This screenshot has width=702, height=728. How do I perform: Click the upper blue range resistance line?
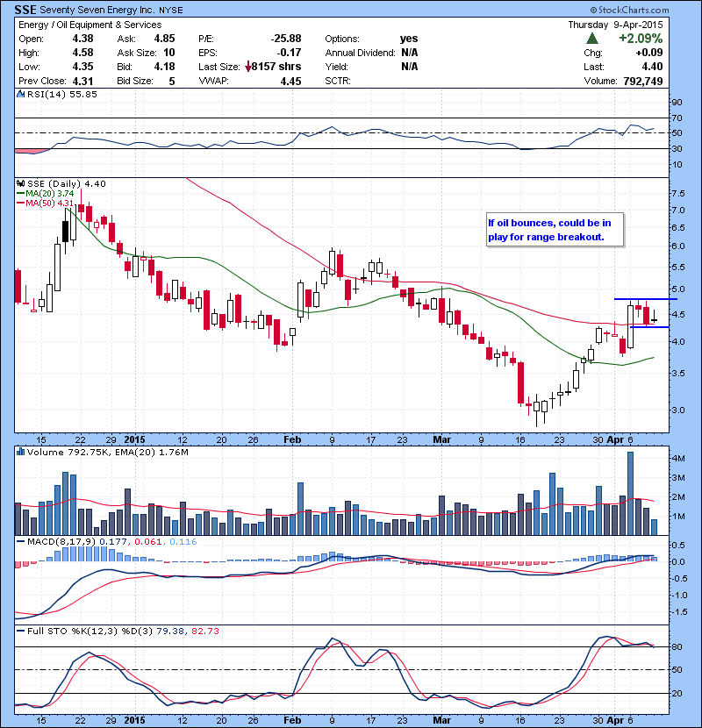coord(645,299)
